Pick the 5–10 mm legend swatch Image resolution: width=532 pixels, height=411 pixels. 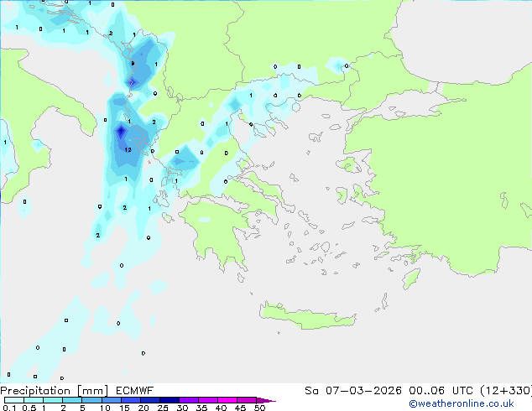[x=91, y=400]
